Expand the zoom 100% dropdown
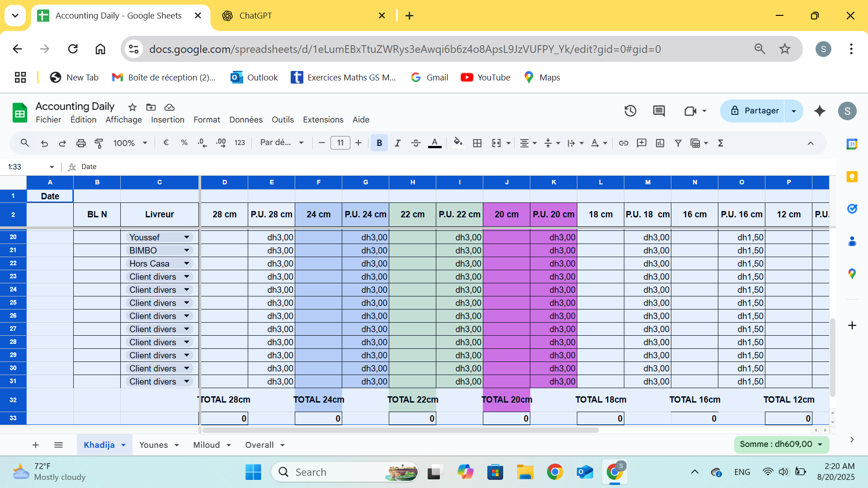Screen dimensions: 868x488 click(x=130, y=143)
